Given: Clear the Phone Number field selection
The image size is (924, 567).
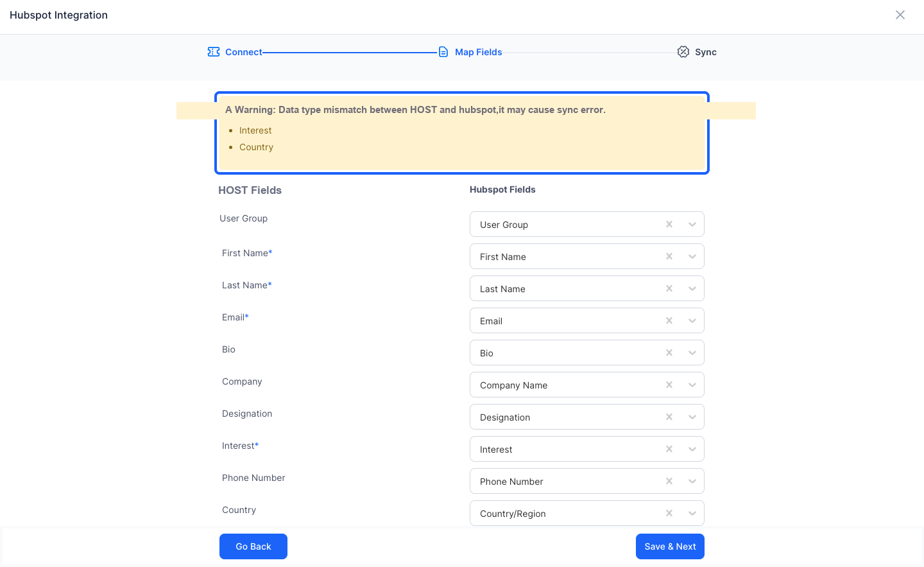Looking at the screenshot, I should coord(669,481).
